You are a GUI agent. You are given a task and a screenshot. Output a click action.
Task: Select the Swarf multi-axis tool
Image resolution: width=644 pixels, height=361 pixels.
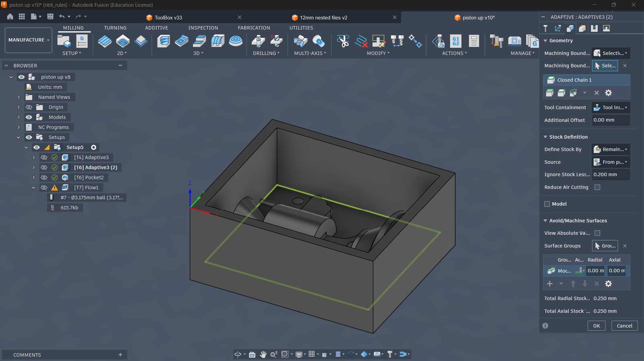click(300, 41)
